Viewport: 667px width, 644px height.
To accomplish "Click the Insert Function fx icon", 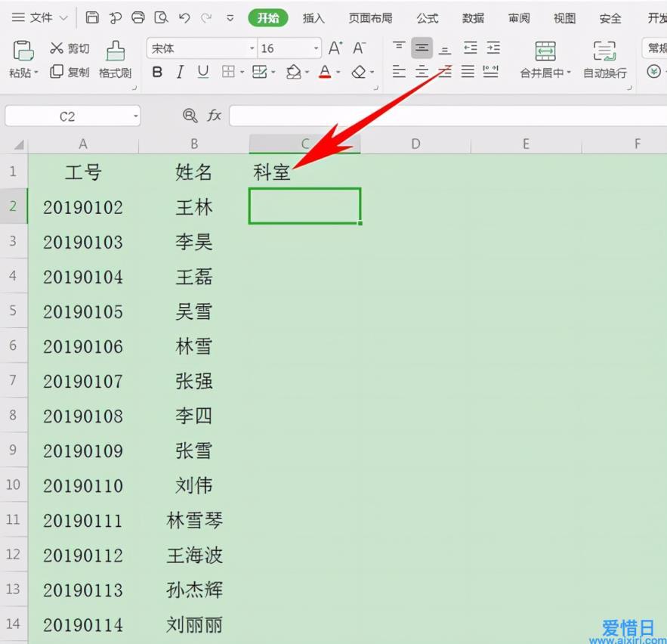I will 215,116.
